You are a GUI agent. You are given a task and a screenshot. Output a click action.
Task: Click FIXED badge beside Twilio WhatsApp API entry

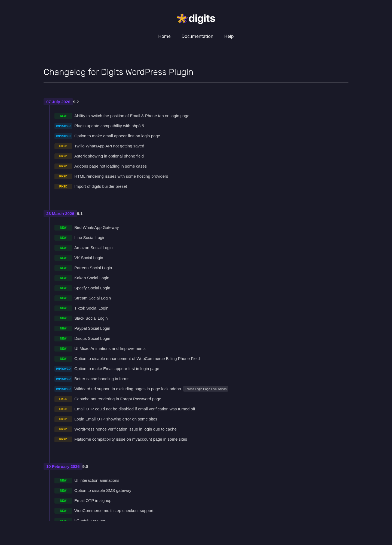(x=63, y=146)
